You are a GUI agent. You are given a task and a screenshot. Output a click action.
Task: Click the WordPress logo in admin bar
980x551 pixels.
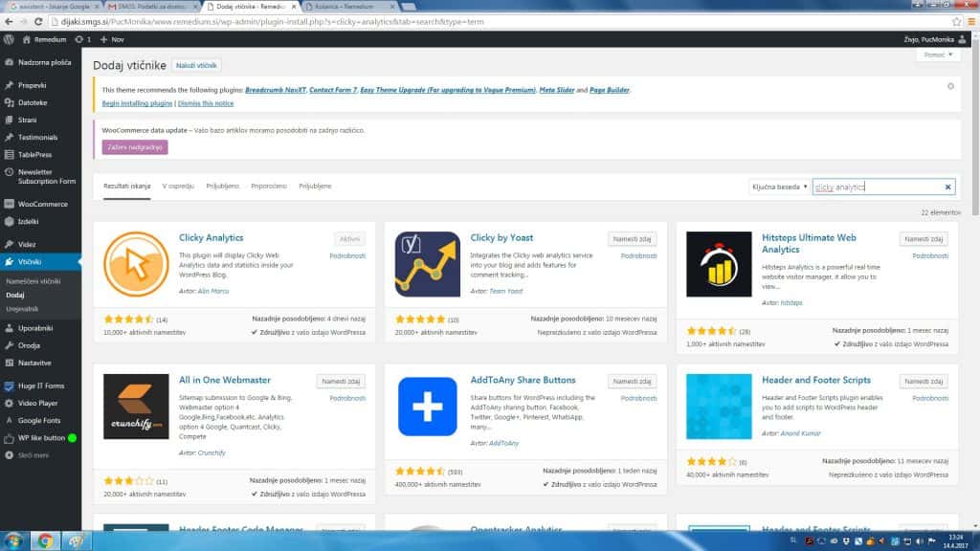(x=9, y=39)
